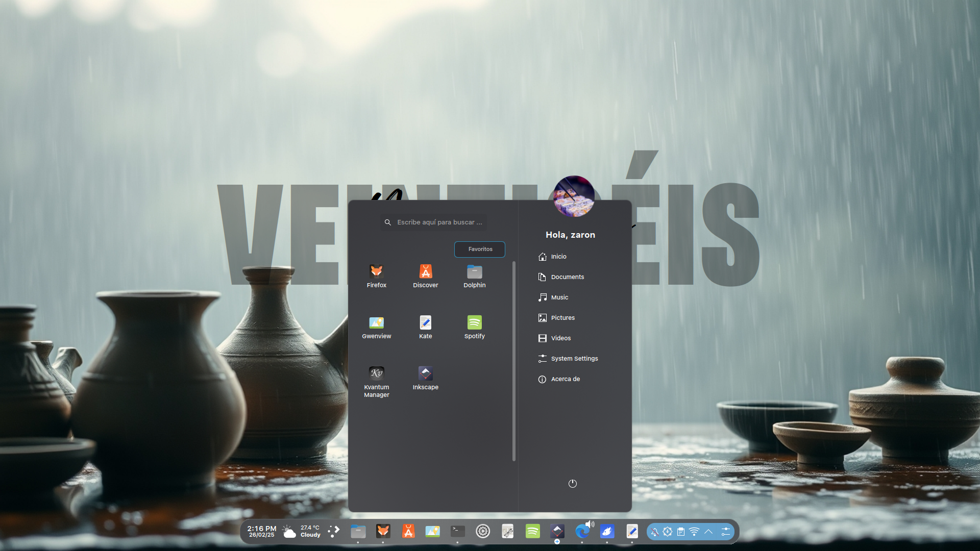Open the Pictures folder entry

tap(556, 318)
